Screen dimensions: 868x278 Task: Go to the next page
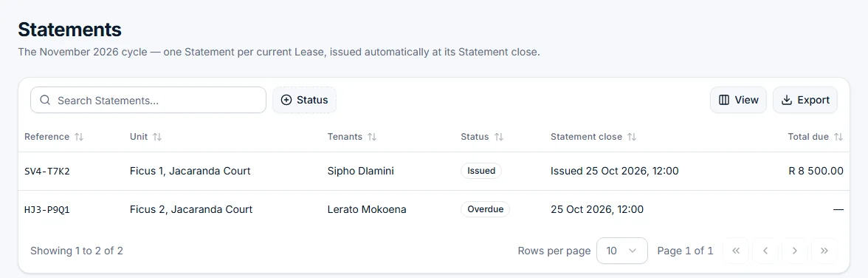(x=795, y=251)
